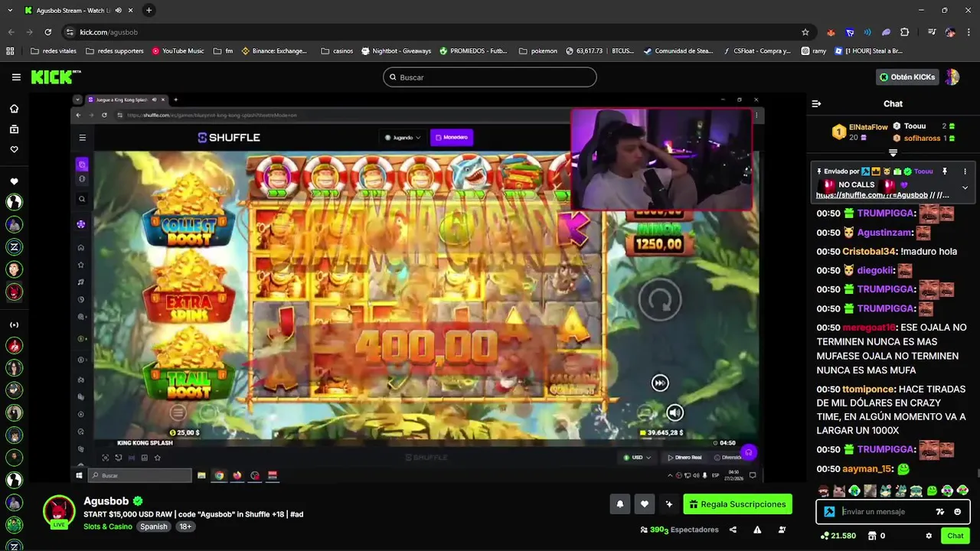
Task: Open USD currency dropdown in stream
Action: pos(637,458)
